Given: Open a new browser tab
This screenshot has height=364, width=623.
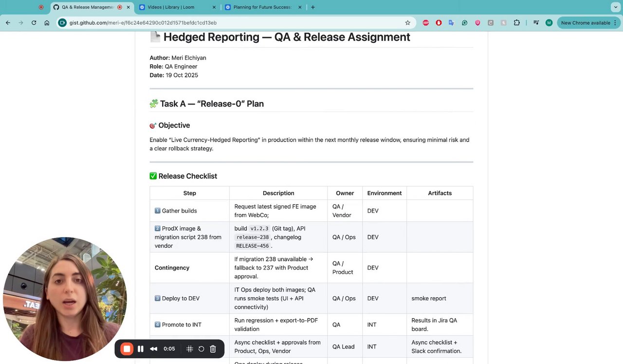Looking at the screenshot, I should tap(312, 7).
